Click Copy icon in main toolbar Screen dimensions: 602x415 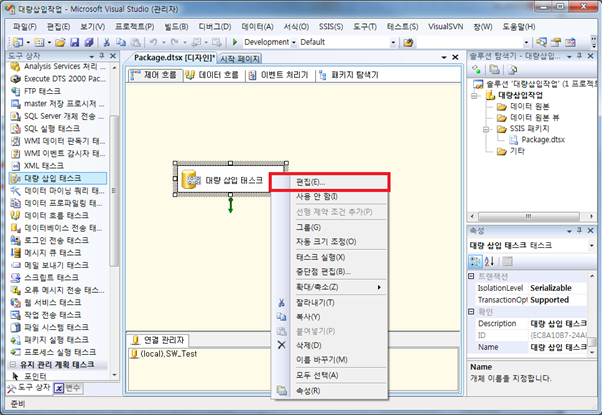(121, 42)
